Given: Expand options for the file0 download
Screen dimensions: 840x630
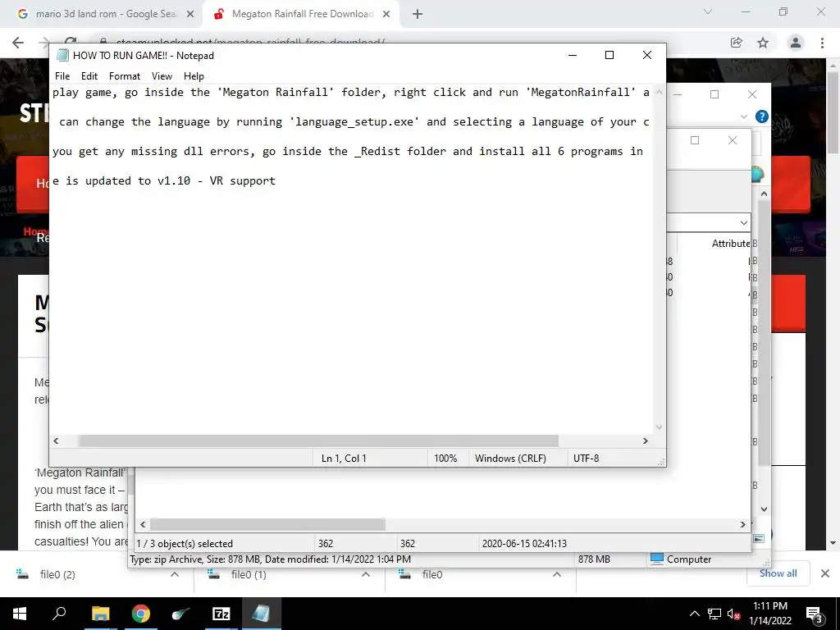Looking at the screenshot, I should 557,574.
